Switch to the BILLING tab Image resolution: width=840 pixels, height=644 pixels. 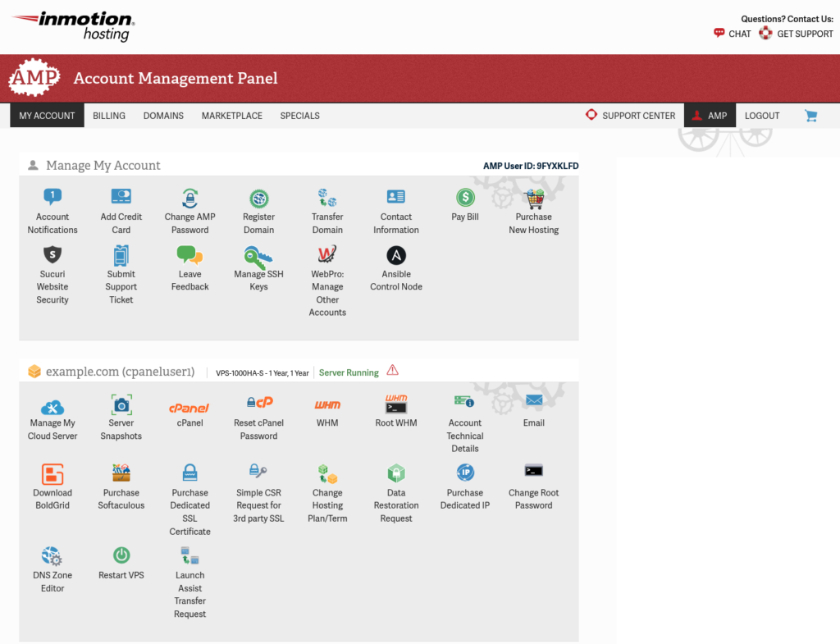click(x=109, y=116)
